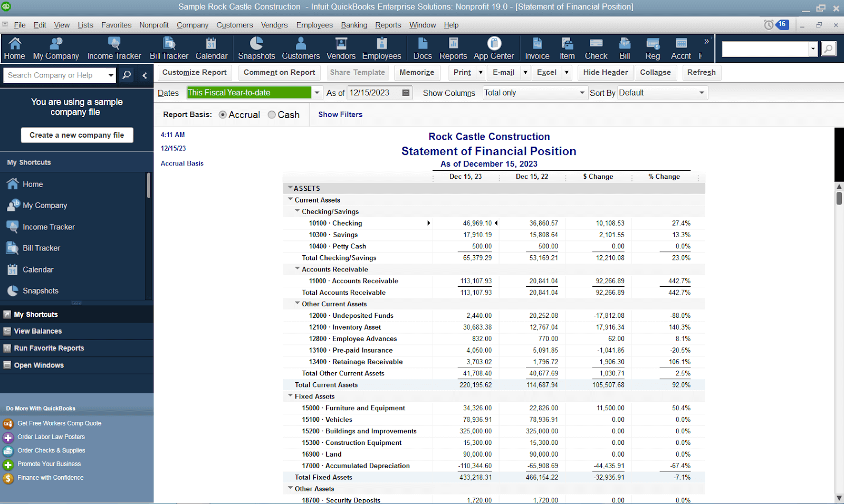Collapse the Other Current Assets group
The width and height of the screenshot is (844, 504).
point(298,304)
